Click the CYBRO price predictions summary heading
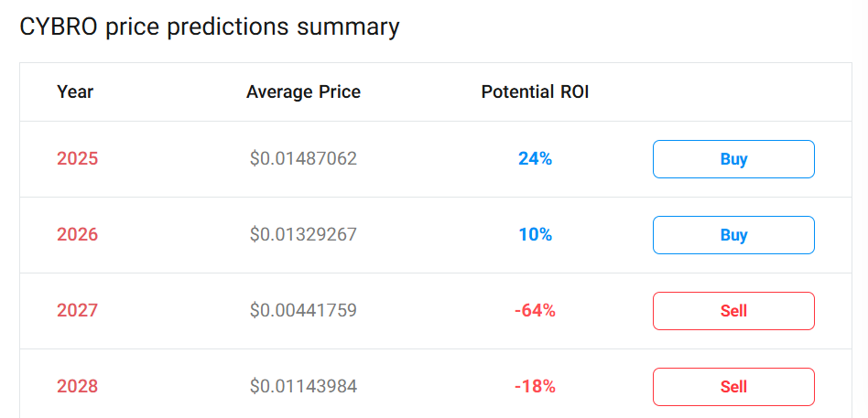Viewport: 868px width, 418px height. pos(210,27)
